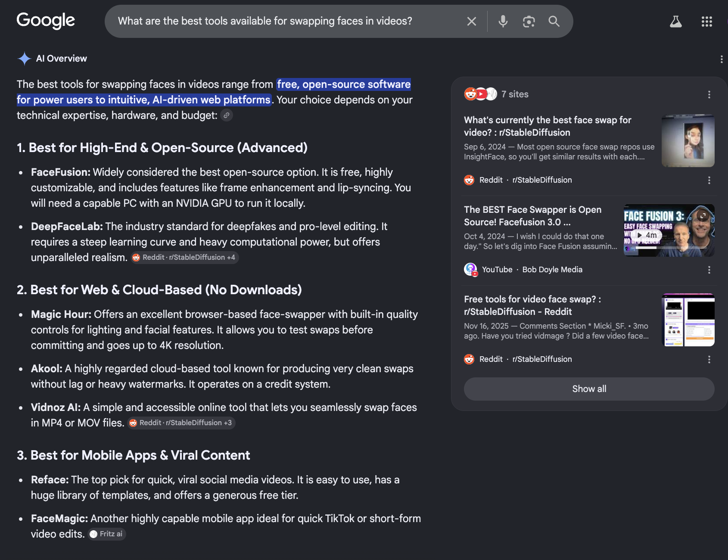
Task: Click the bolded 'FaceFusion:' term
Action: [x=61, y=172]
